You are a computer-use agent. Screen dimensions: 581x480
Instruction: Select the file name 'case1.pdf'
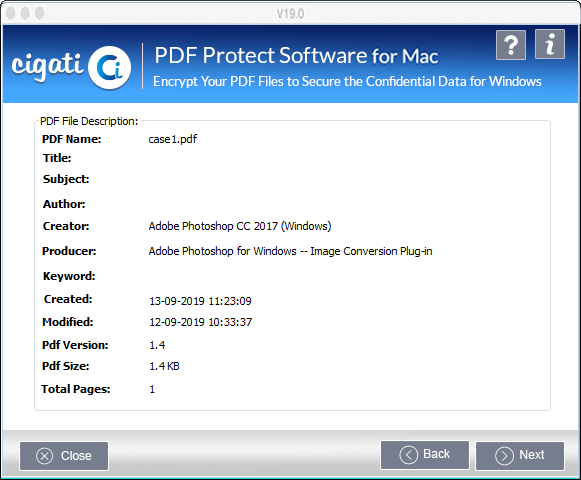tap(173, 139)
